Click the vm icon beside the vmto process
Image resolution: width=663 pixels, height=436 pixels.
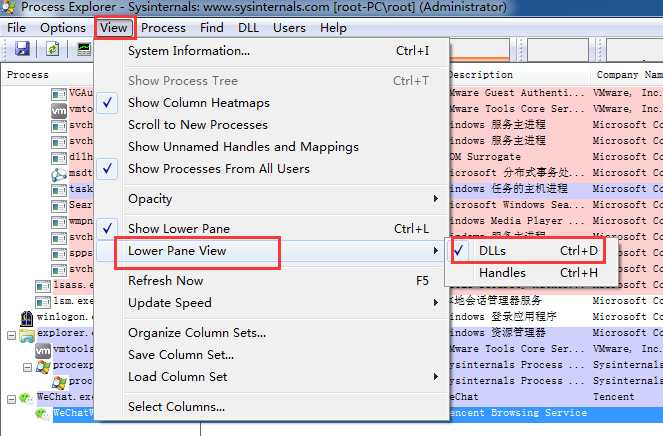59,110
